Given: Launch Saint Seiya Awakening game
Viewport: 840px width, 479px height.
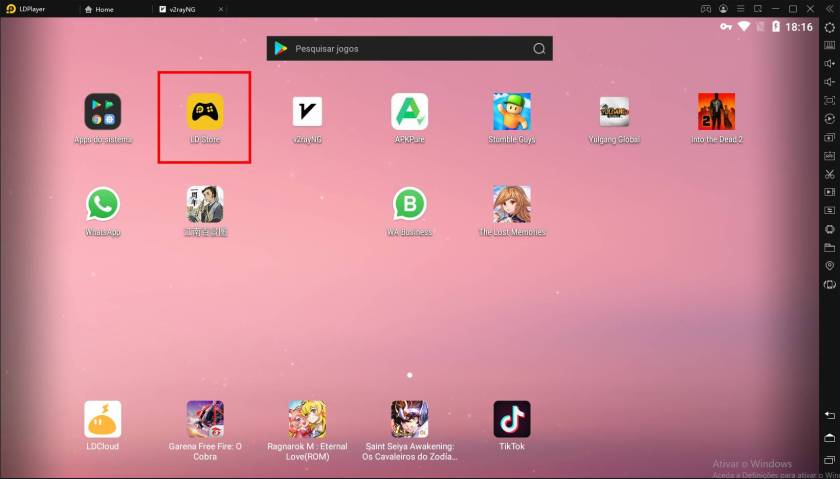Looking at the screenshot, I should coord(409,419).
